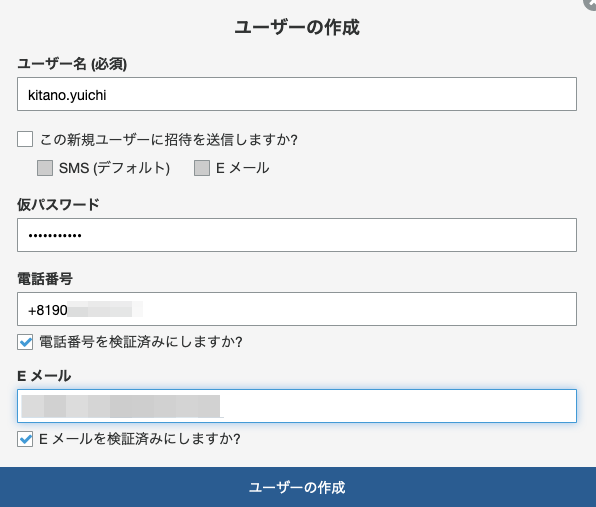The height and width of the screenshot is (507, 596).
Task: Click the bold E メール label above address field
Action: click(44, 376)
